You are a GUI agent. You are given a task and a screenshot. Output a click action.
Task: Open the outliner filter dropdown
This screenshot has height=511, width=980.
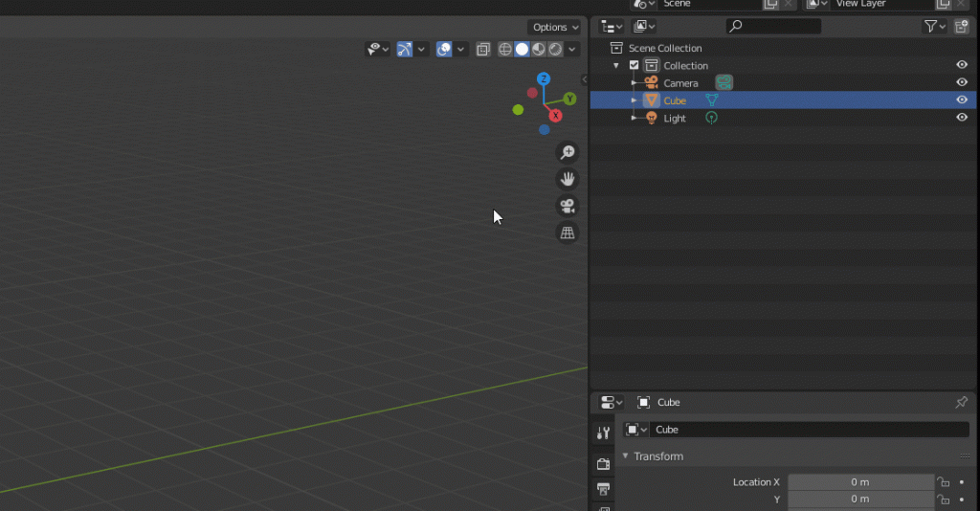(934, 27)
